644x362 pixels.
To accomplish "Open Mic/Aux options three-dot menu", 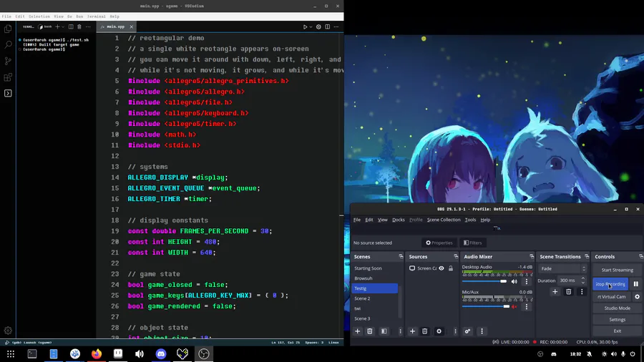I will [527, 307].
